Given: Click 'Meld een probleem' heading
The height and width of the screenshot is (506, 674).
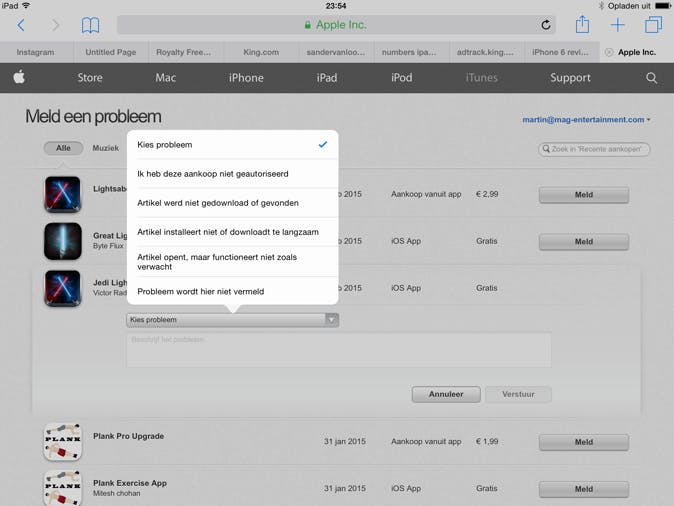Looking at the screenshot, I should pos(93,117).
